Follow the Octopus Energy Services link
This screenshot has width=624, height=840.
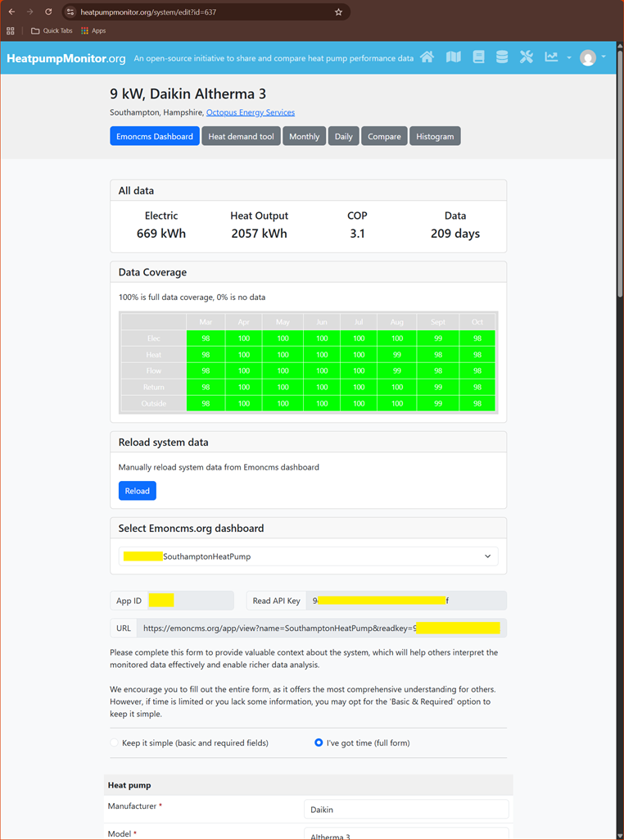click(x=251, y=112)
